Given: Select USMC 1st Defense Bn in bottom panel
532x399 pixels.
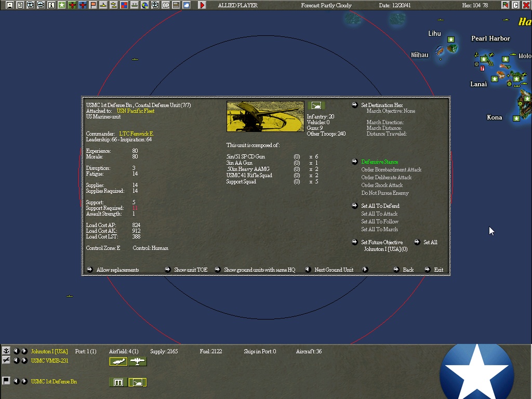Looking at the screenshot, I should click(54, 381).
